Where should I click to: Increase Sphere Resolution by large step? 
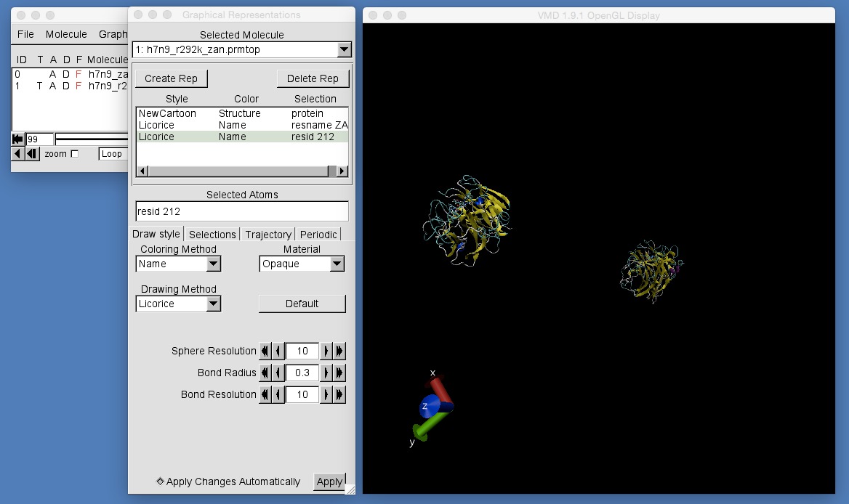tap(339, 351)
